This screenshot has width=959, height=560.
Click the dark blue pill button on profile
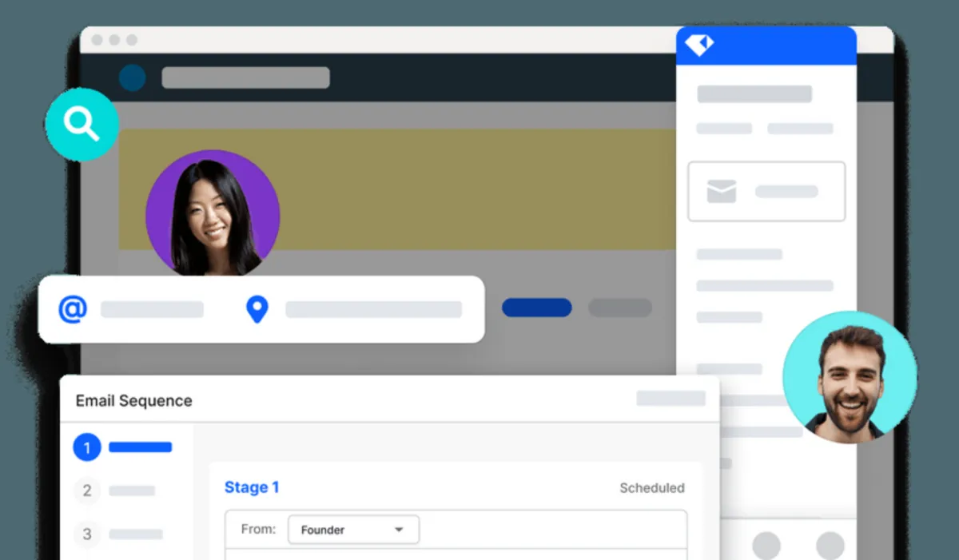(x=537, y=308)
